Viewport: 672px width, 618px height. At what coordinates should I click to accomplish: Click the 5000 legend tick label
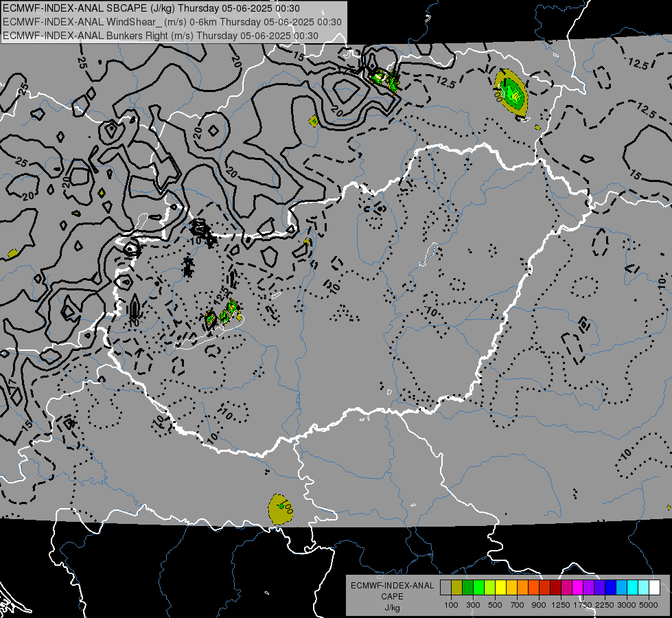[x=649, y=605]
